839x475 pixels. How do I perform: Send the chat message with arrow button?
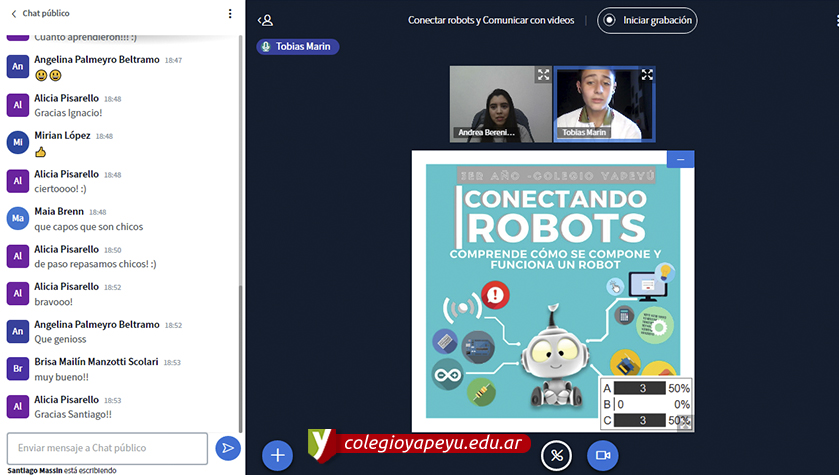click(228, 448)
